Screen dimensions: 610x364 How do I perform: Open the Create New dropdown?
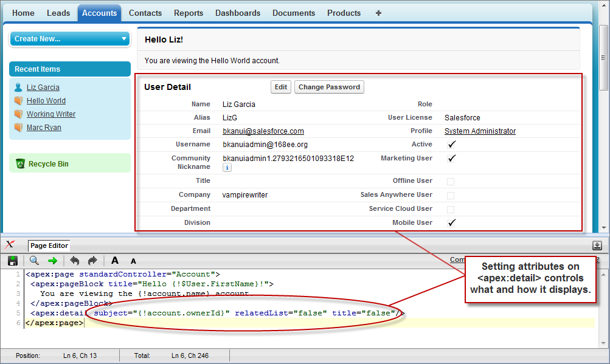coord(69,38)
